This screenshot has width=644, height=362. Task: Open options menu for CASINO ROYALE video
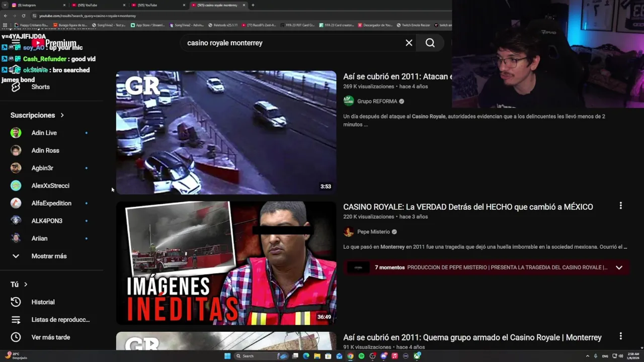620,206
